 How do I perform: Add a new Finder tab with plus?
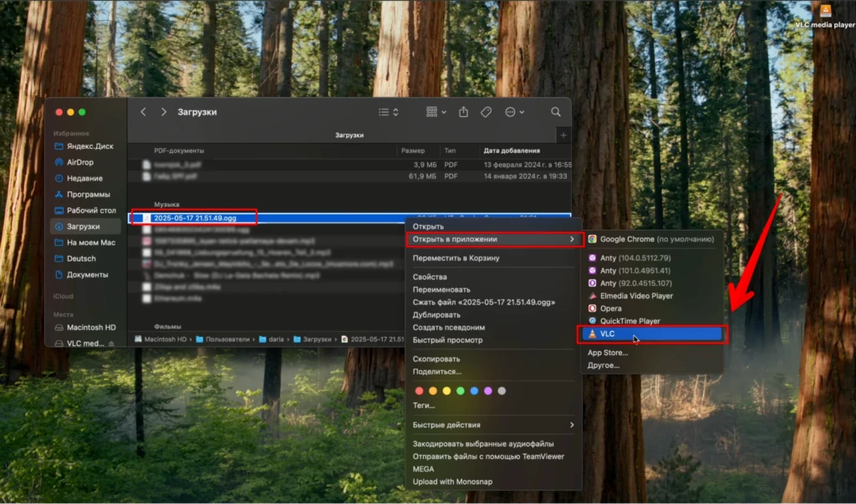563,135
